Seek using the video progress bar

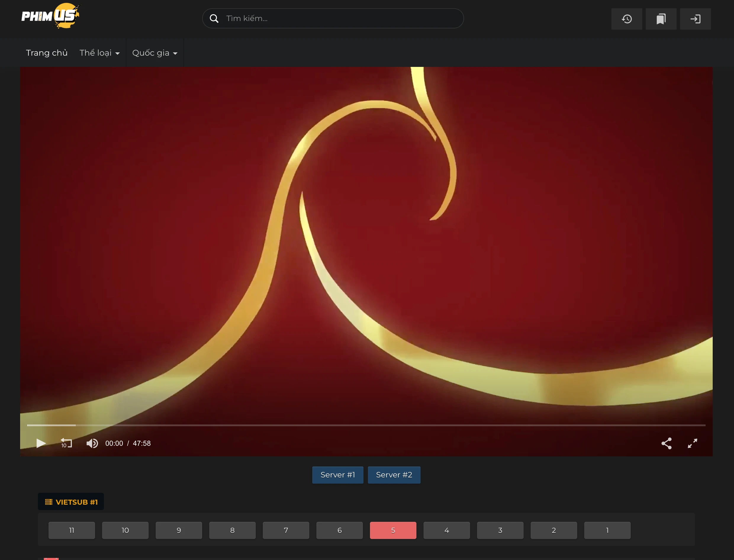pos(366,425)
